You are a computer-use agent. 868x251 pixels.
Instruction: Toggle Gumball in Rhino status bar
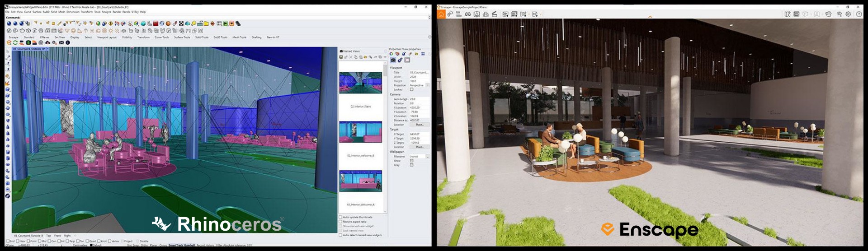[x=189, y=245]
